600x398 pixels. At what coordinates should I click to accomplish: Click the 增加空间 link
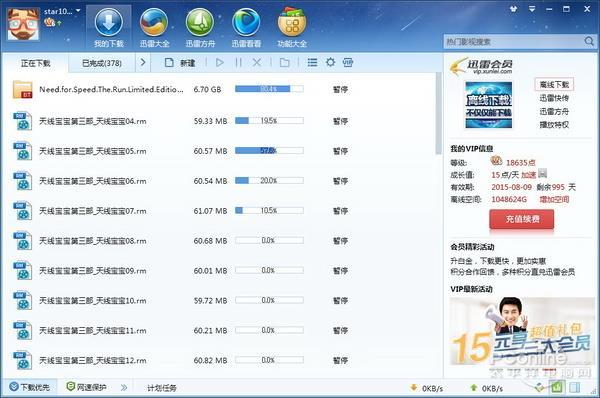(554, 199)
